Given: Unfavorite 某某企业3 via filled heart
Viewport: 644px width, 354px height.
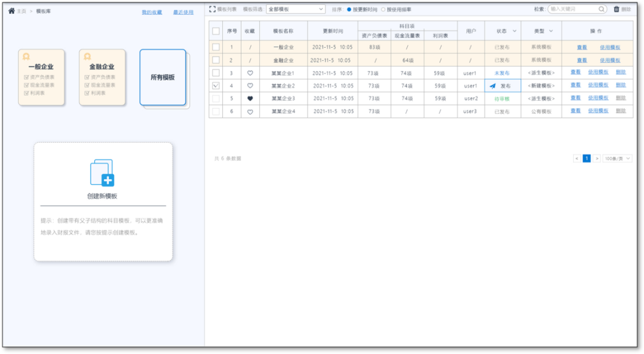Looking at the screenshot, I should (x=250, y=98).
